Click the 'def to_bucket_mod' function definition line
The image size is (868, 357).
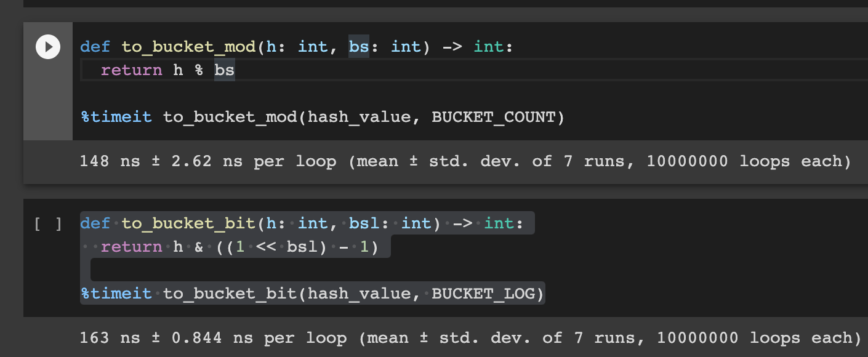click(x=296, y=47)
